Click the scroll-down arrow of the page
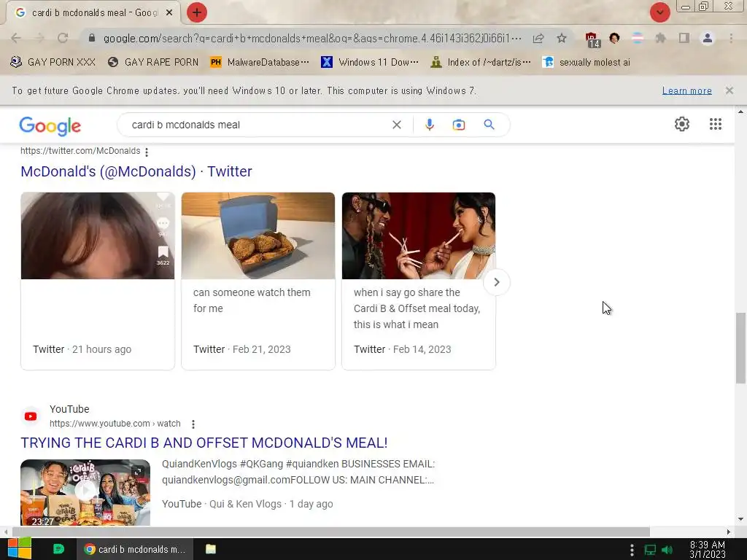Screen dimensions: 747x560 point(740,519)
